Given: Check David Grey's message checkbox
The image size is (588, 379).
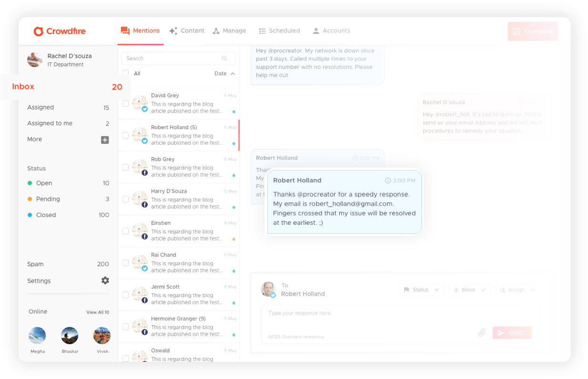Looking at the screenshot, I should click(x=125, y=103).
